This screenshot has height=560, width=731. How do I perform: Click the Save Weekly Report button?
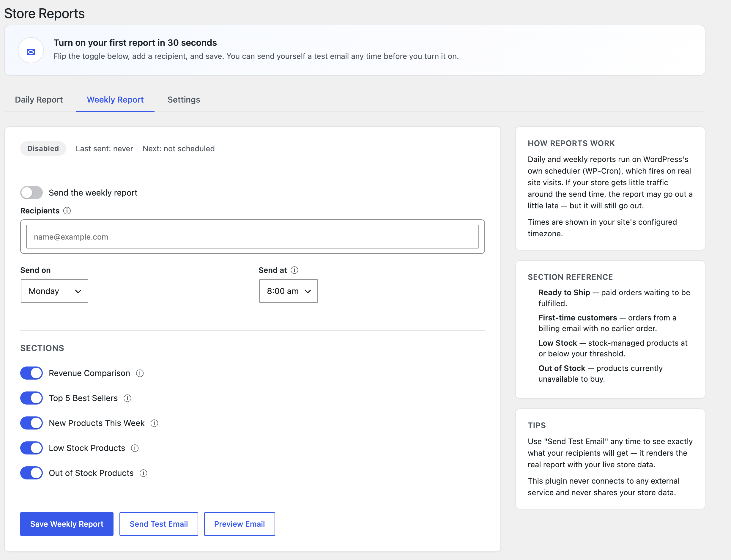[x=67, y=524]
